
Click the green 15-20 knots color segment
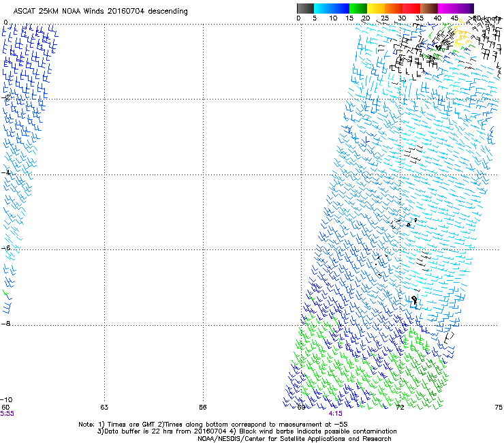[358, 8]
